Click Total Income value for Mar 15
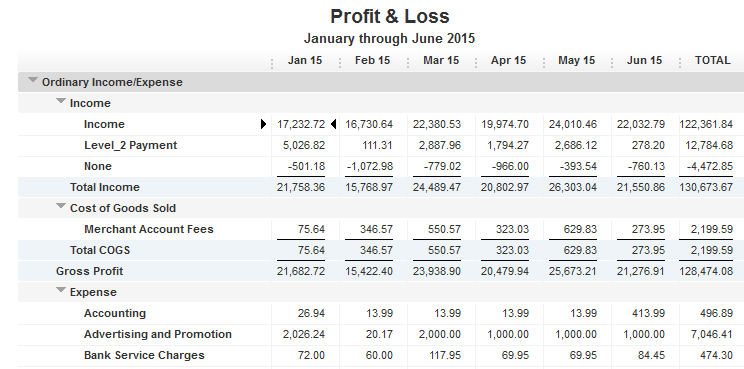This screenshot has height=369, width=744. point(437,187)
